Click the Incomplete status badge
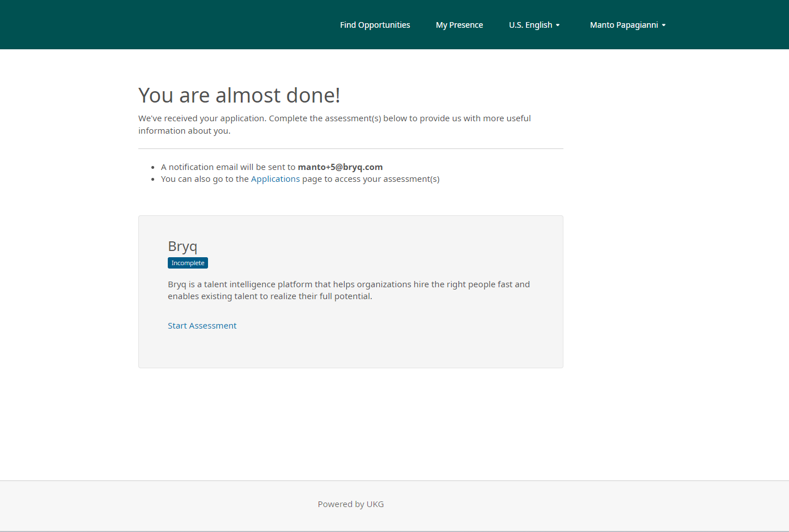Screen dimensions: 789x532 188,263
